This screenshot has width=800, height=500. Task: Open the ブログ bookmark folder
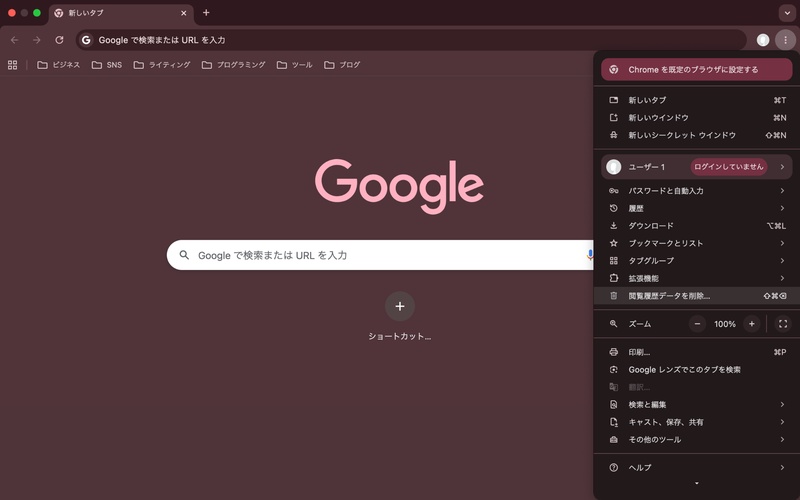(342, 65)
